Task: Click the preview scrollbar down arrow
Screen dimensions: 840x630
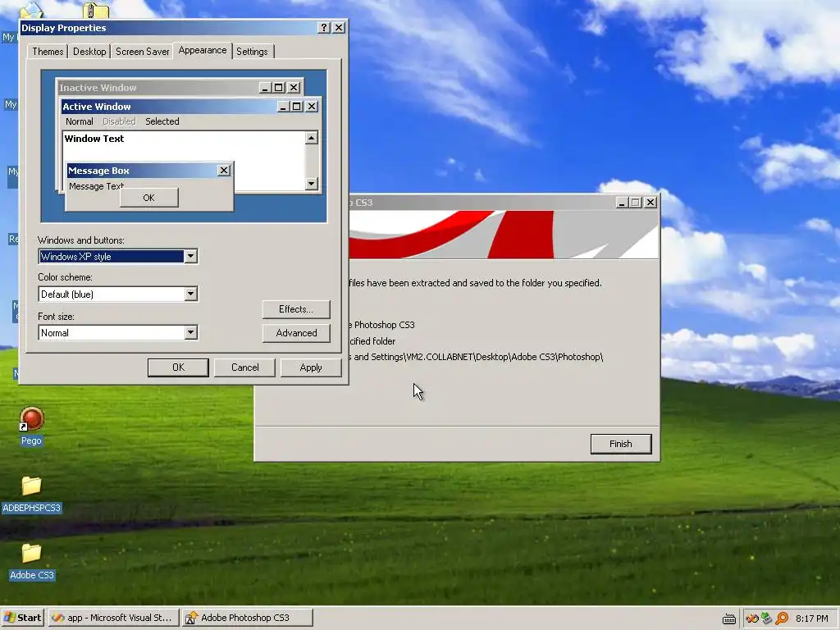Action: (311, 184)
